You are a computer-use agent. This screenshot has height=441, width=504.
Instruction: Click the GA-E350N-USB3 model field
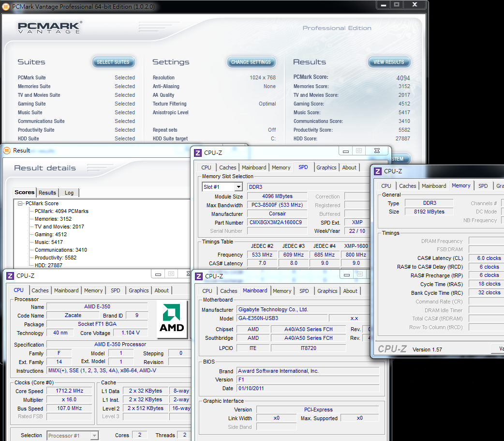click(282, 318)
